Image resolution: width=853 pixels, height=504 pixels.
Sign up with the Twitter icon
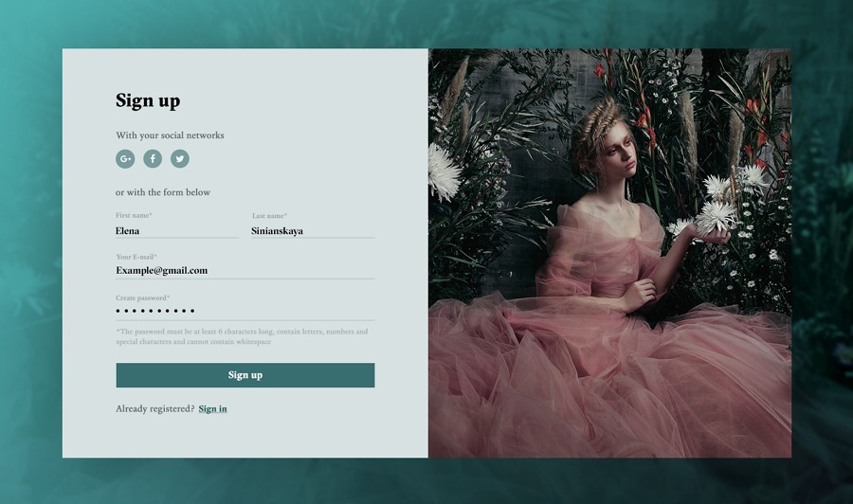tap(180, 159)
